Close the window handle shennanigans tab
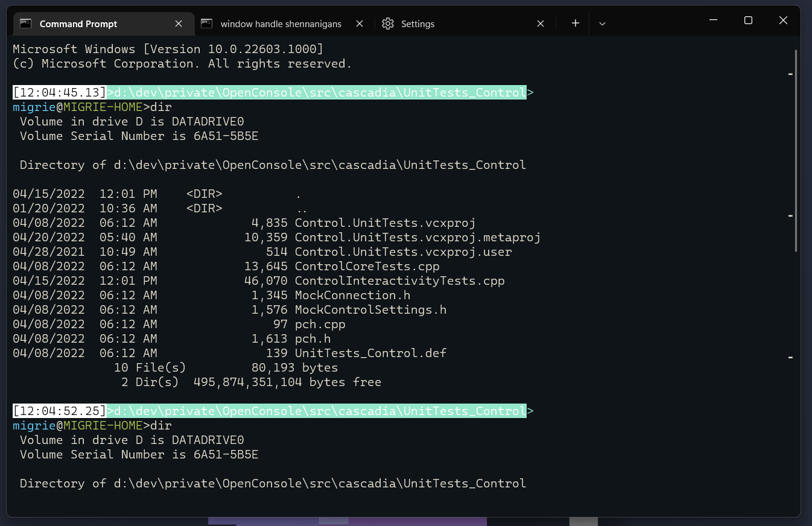This screenshot has height=526, width=812. coord(360,24)
